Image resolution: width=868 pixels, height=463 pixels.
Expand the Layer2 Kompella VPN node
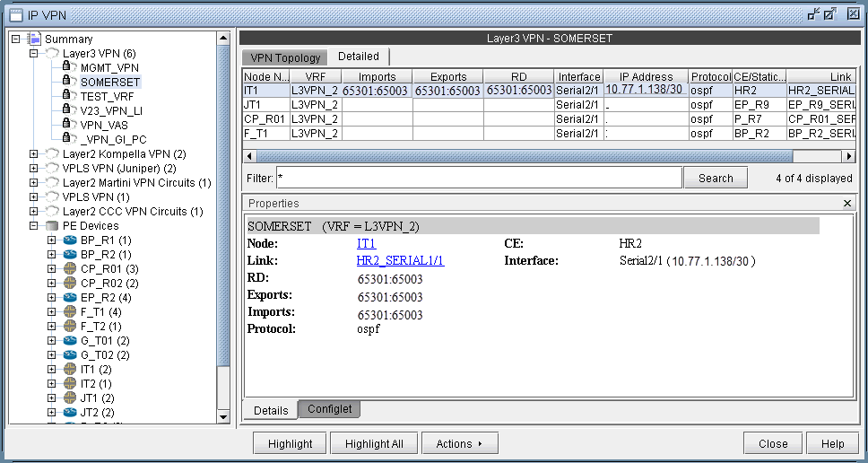point(34,154)
